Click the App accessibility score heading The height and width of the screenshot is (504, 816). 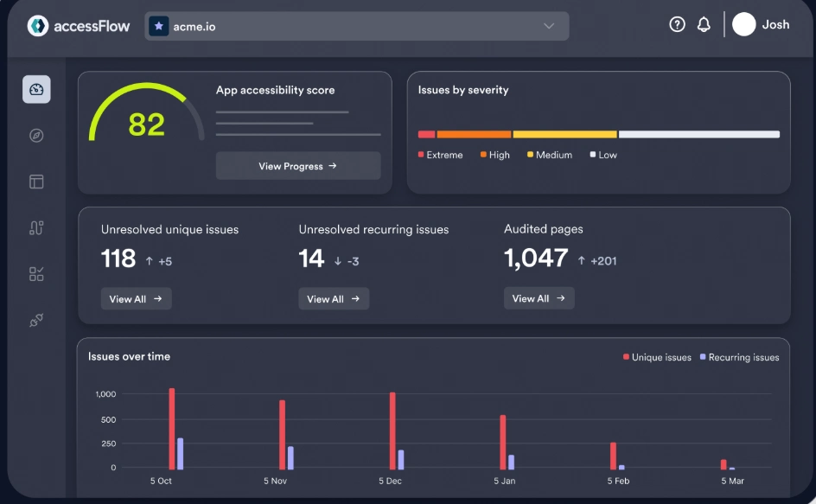275,90
